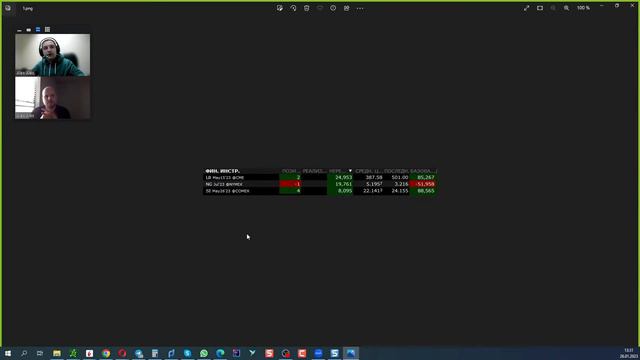This screenshot has width=640, height=360.
Task: Click the 100 % zoom level value
Action: point(583,8)
